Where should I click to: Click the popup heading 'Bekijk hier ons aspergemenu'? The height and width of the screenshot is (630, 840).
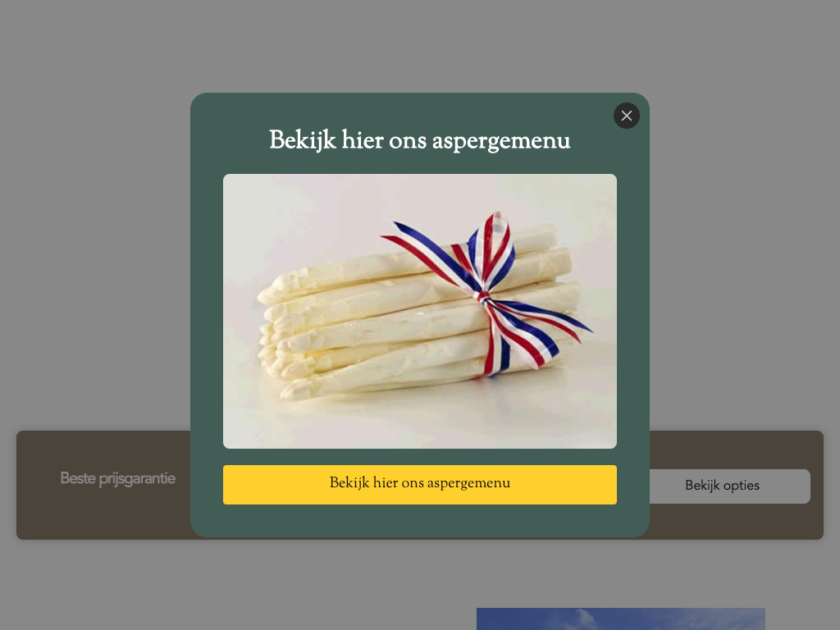419,140
